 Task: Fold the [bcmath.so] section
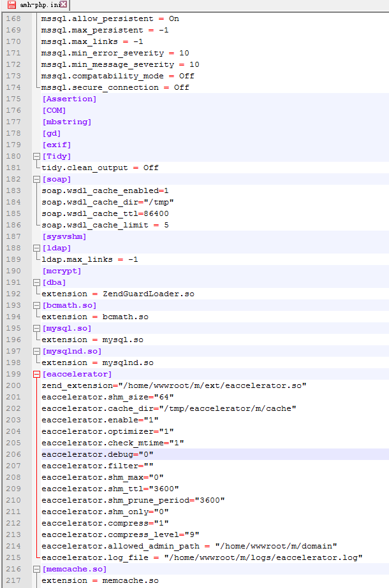[x=36, y=306]
